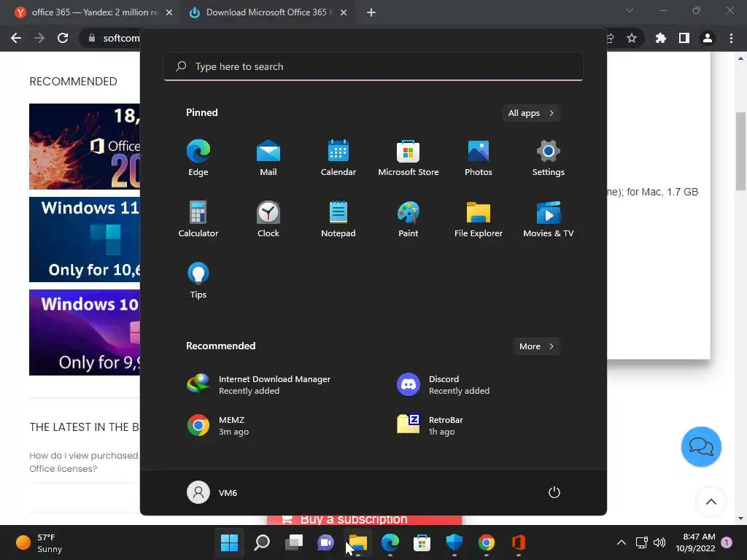
Task: Close the Yandex search tab
Action: (169, 12)
